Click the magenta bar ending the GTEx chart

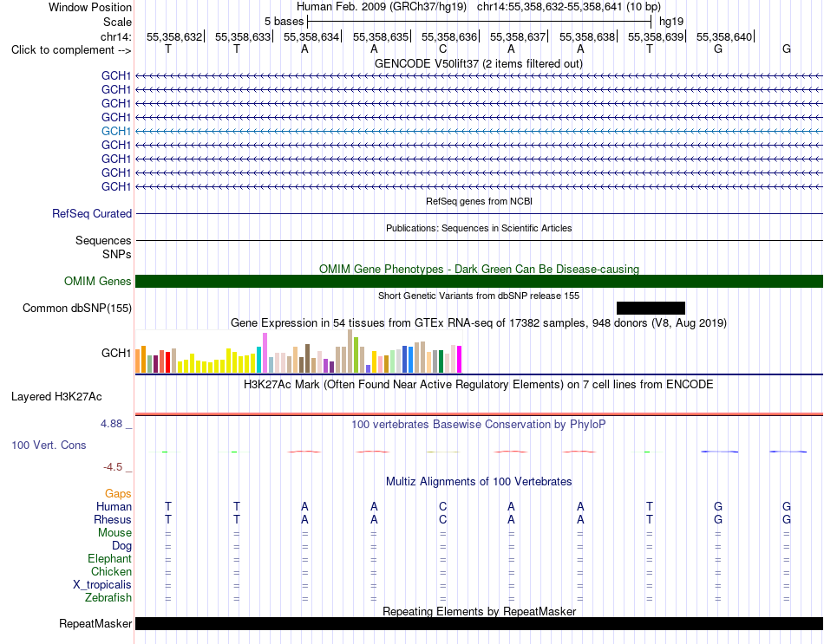460,360
